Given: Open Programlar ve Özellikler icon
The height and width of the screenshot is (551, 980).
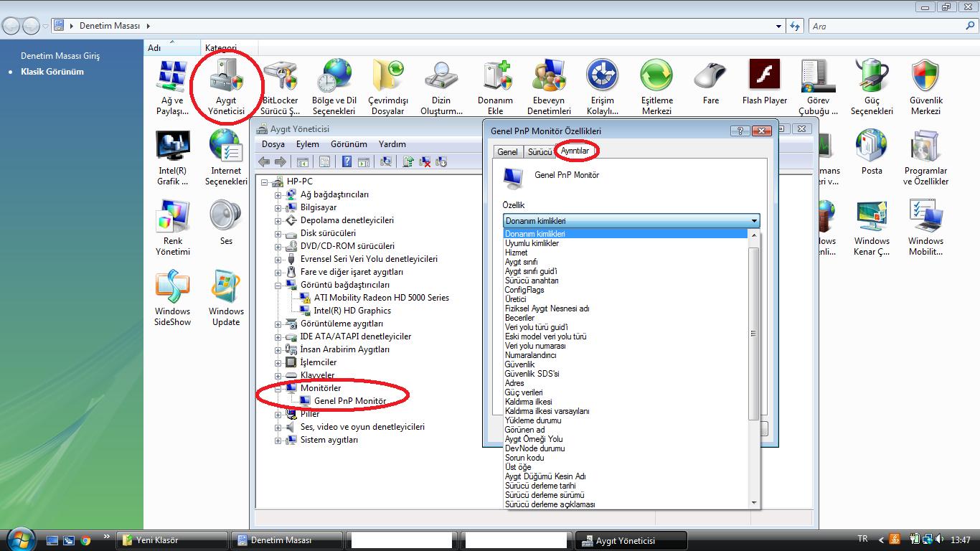Looking at the screenshot, I should click(x=925, y=159).
